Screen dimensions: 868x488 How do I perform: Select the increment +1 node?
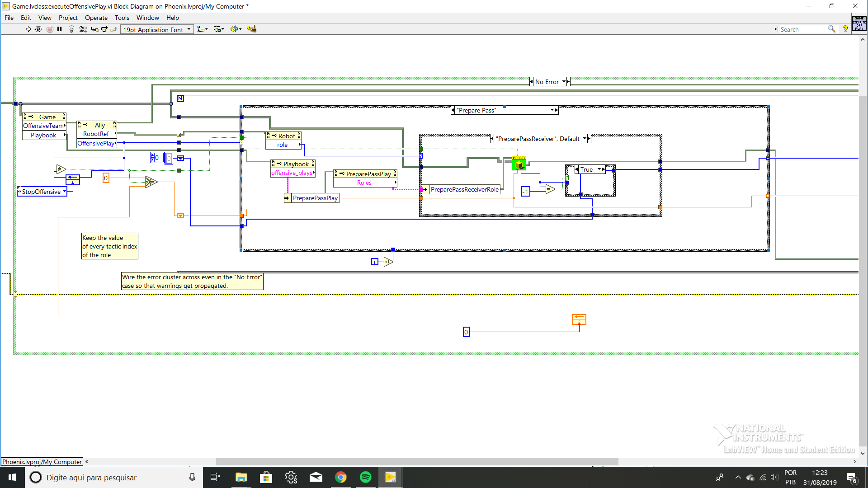pyautogui.click(x=388, y=262)
